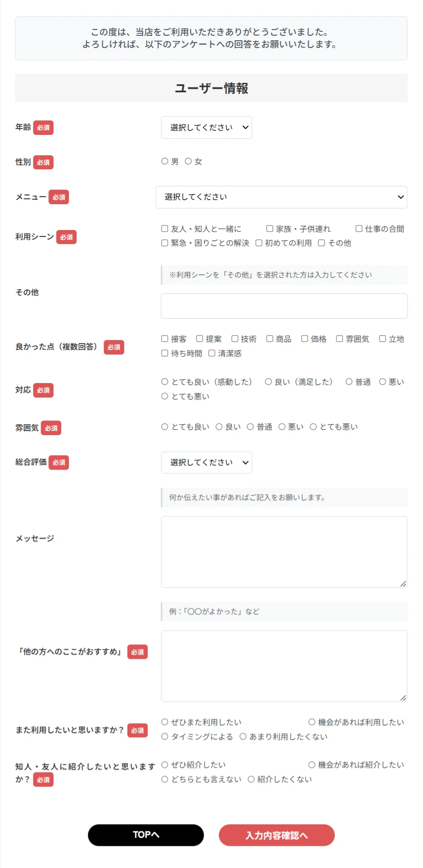Choose 機会があれば紹介したい radio option

pos(312,765)
